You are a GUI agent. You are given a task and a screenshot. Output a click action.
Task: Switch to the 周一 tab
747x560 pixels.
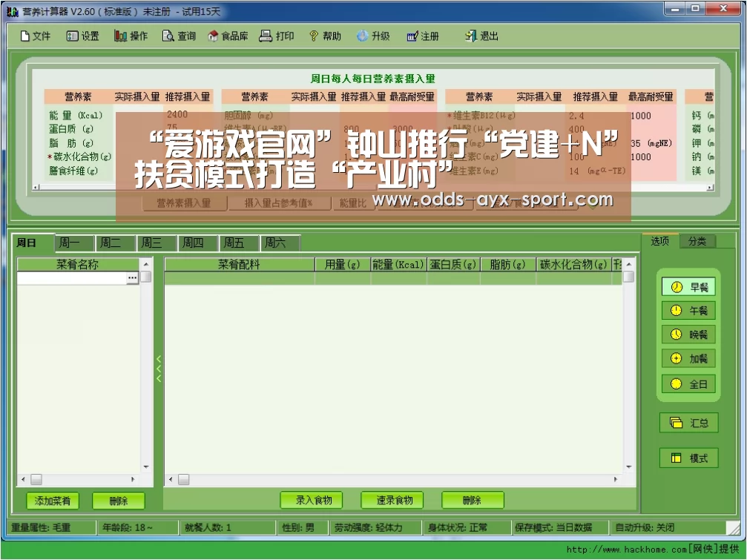tap(75, 243)
